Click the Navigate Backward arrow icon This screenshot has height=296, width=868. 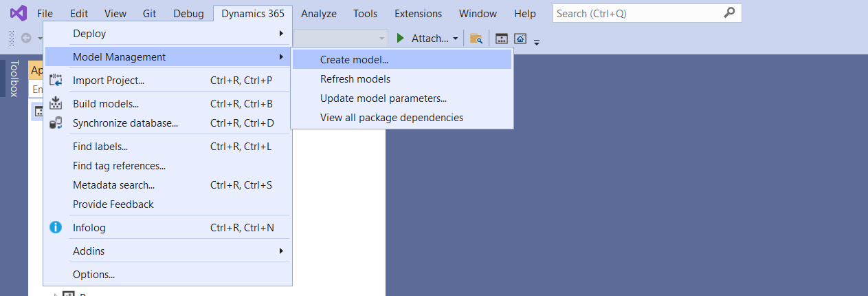click(26, 38)
